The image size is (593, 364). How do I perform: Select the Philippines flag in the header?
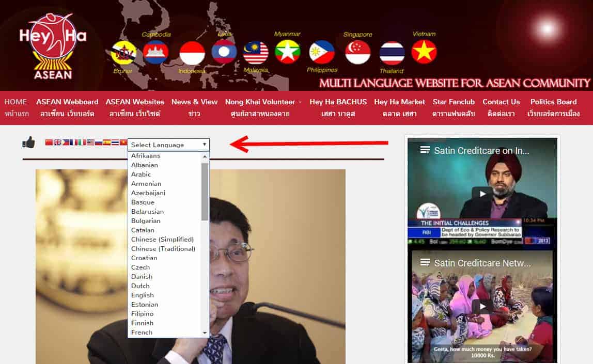[322, 53]
